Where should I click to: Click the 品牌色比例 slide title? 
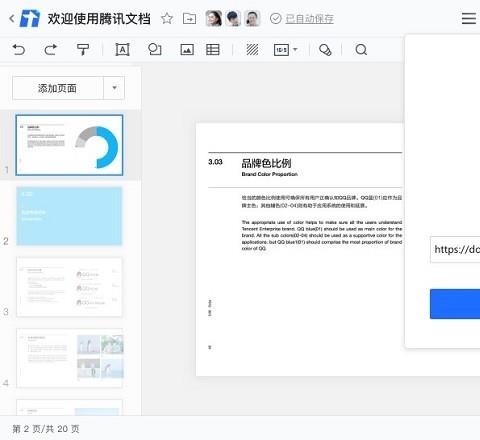[266, 163]
